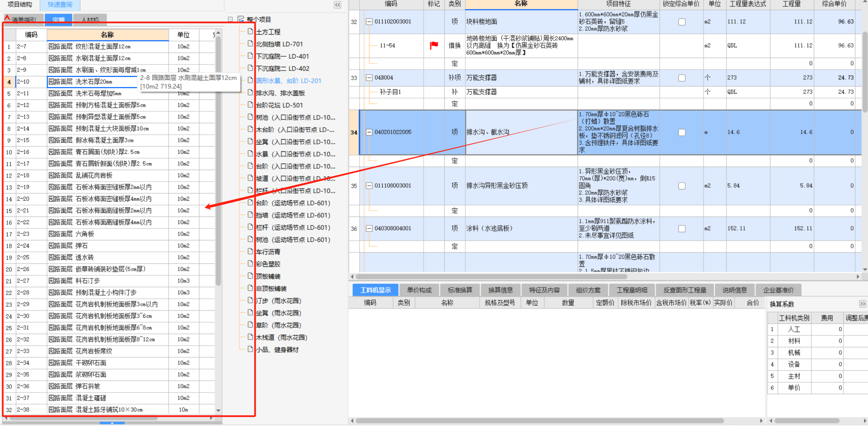
Task: Click the 主材 row in 换算系数 table
Action: pyautogui.click(x=817, y=376)
